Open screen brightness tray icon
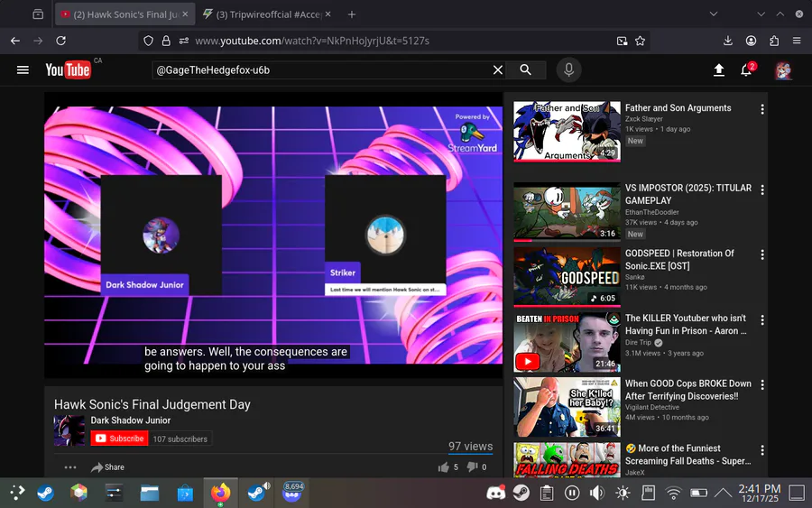Image resolution: width=812 pixels, height=508 pixels. [623, 493]
